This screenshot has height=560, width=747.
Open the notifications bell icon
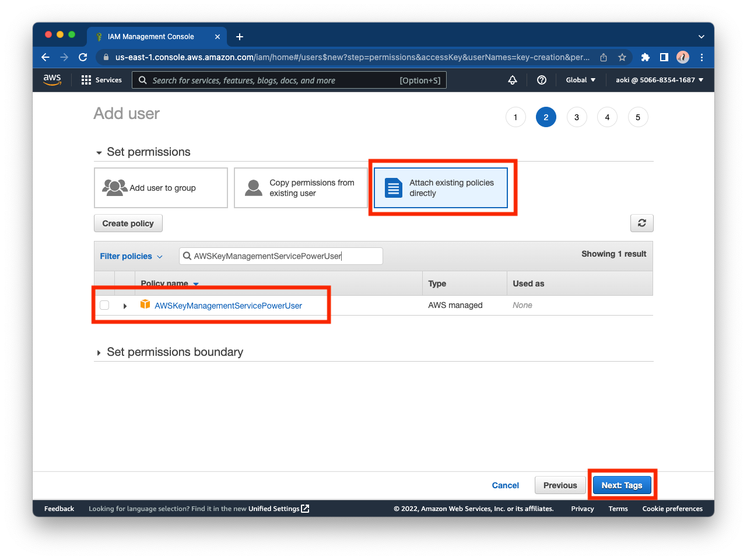click(513, 80)
